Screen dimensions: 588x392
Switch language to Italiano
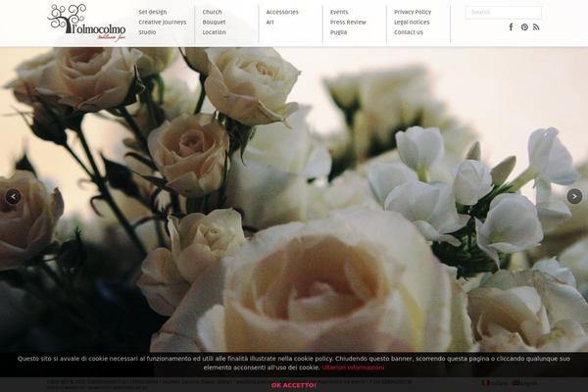point(495,383)
